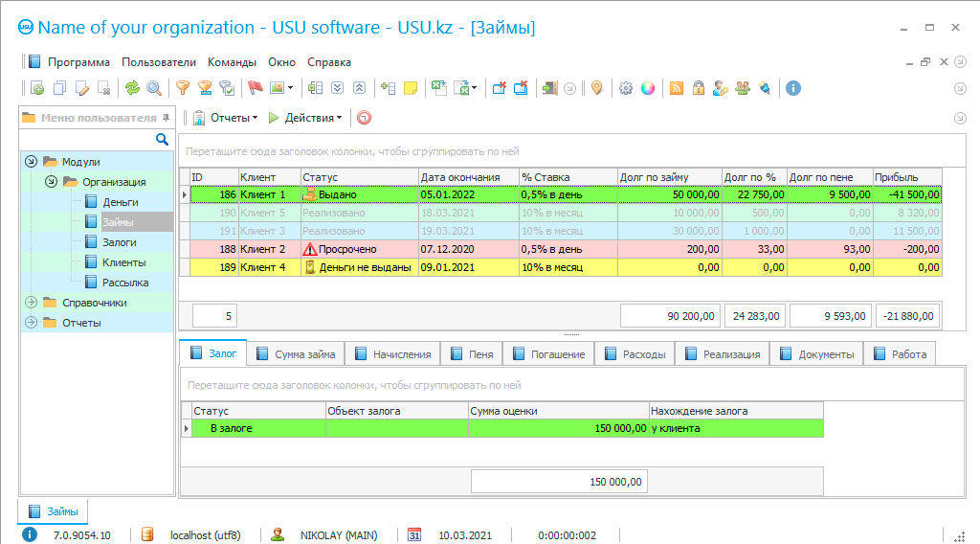
Task: Click the funnel with checkmark icon
Action: [227, 88]
